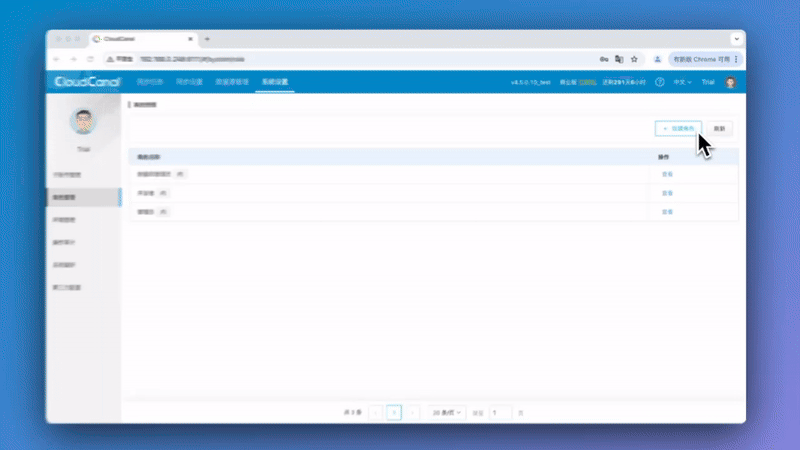Click the action link in the first table row
The image size is (800, 450).
(x=667, y=174)
